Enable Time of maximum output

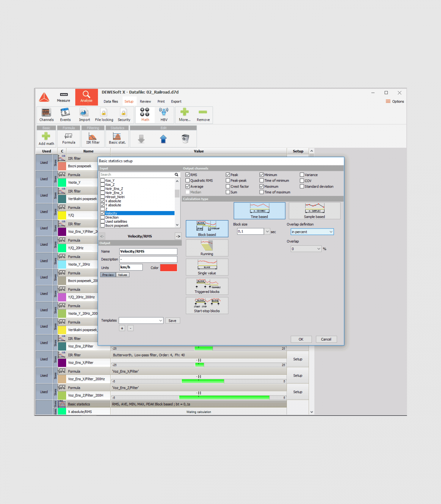tap(261, 192)
